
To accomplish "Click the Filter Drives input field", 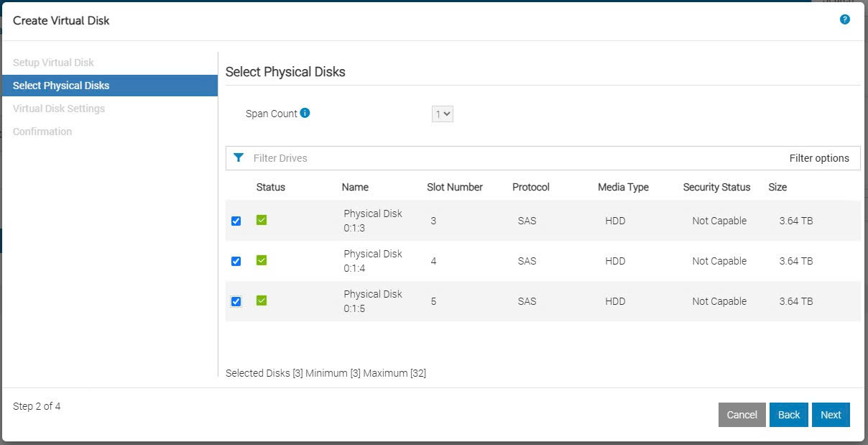I will pyautogui.click(x=503, y=158).
